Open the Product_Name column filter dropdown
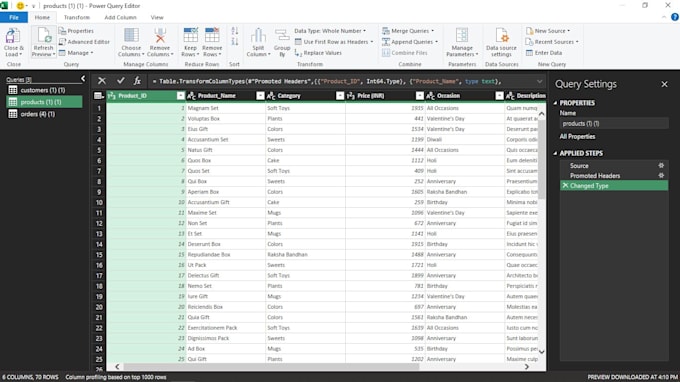Image resolution: width=680 pixels, height=382 pixels. click(260, 96)
